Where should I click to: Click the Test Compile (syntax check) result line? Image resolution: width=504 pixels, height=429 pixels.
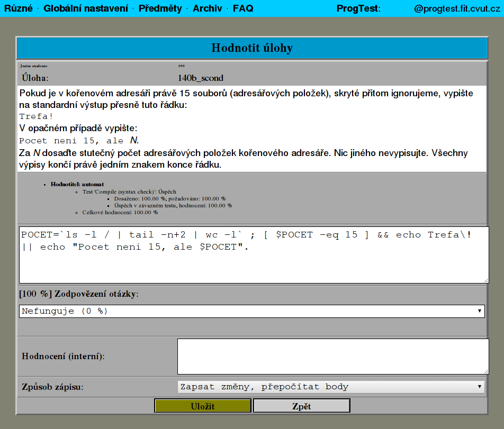click(130, 191)
